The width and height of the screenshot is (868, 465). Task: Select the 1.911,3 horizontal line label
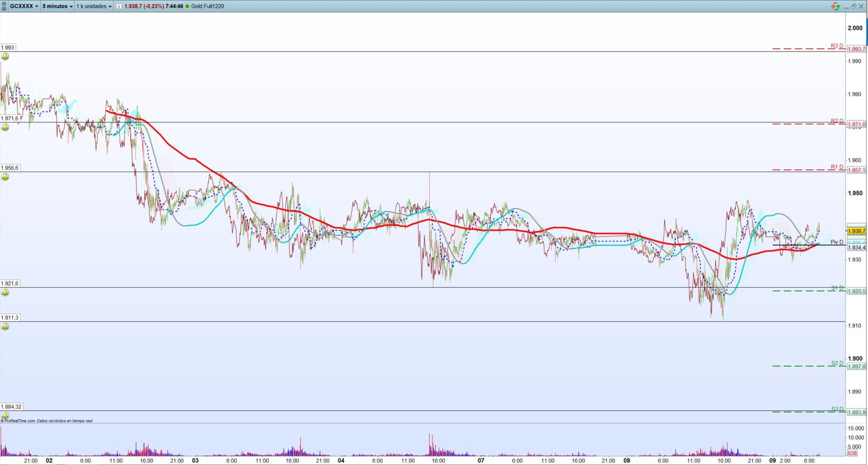[x=10, y=318]
